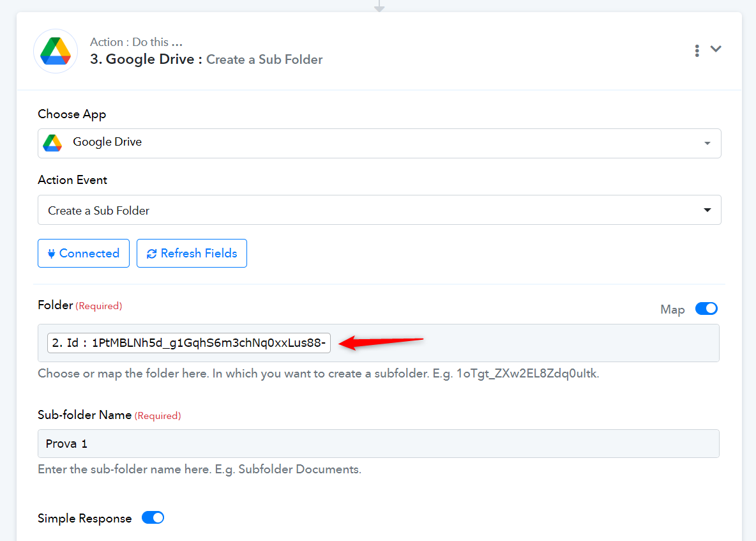This screenshot has height=541, width=756.
Task: Click the Sub-folder Name field containing Prova 1
Action: click(378, 444)
